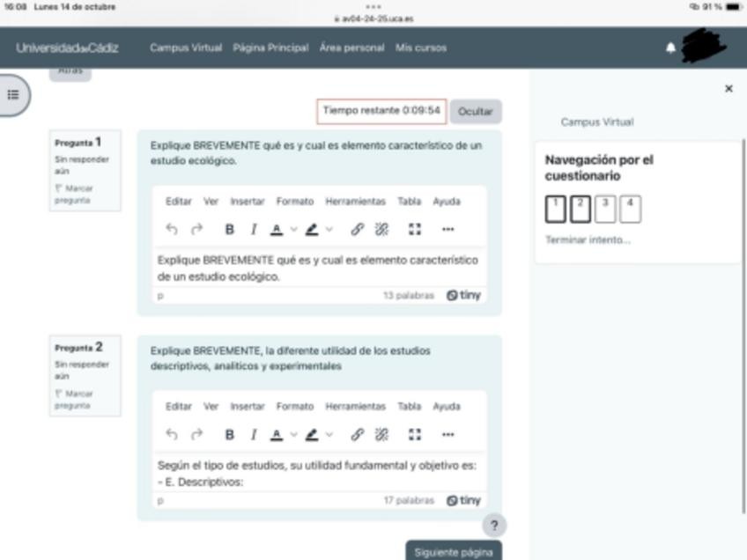This screenshot has width=747, height=560.
Task: Open Insertar menu in Pregunta 2 editor
Action: (x=248, y=406)
